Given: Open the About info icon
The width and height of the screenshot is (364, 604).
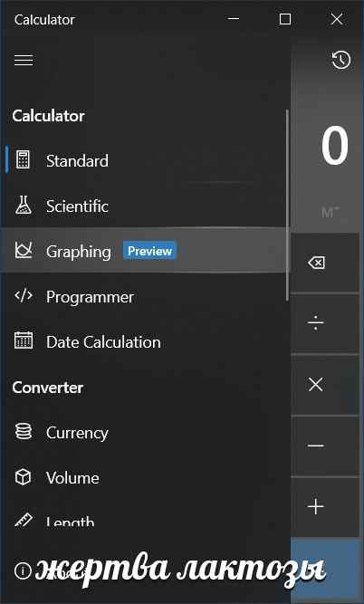Looking at the screenshot, I should (23, 570).
